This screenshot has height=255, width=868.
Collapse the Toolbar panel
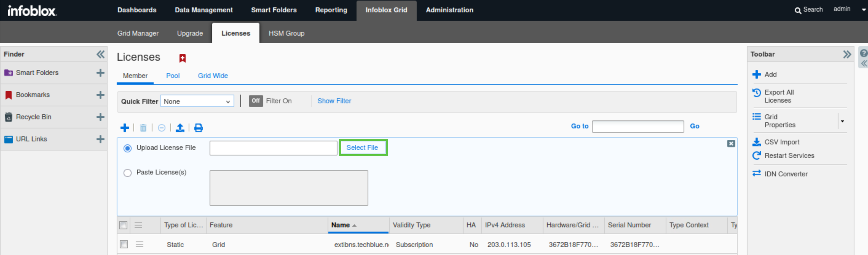846,54
